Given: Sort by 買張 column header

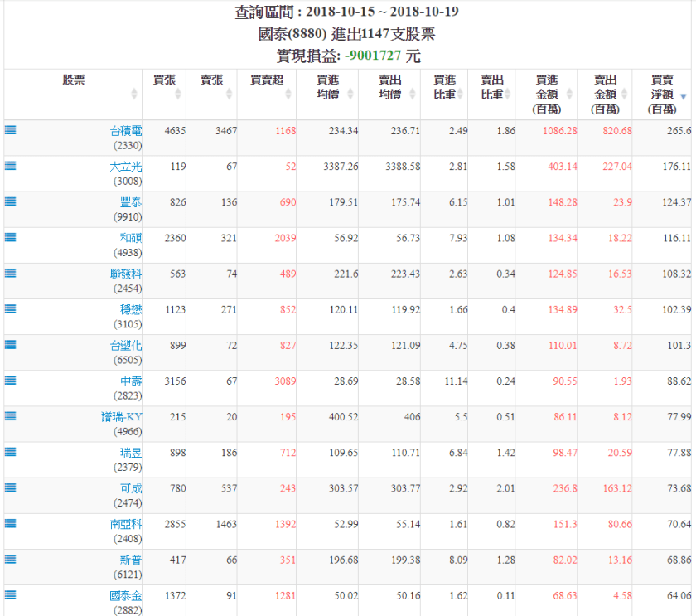Looking at the screenshot, I should click(x=164, y=80).
